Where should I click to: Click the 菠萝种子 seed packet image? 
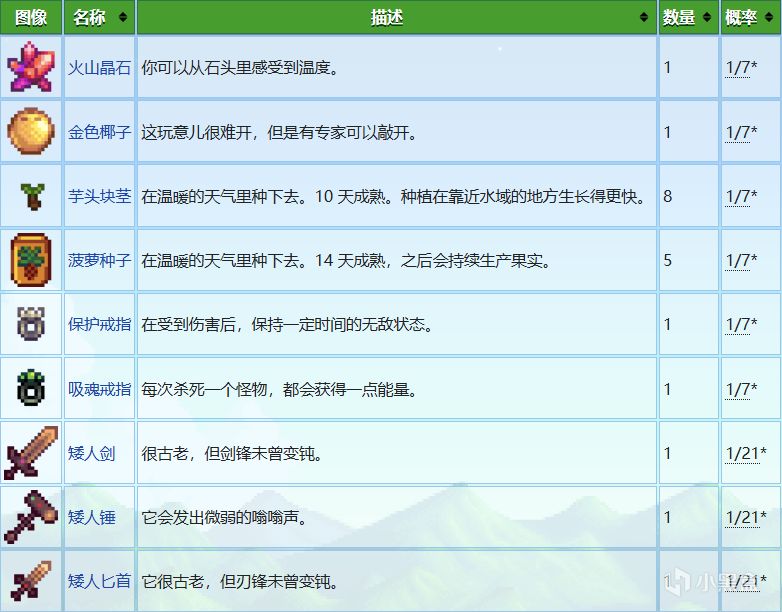(31, 260)
